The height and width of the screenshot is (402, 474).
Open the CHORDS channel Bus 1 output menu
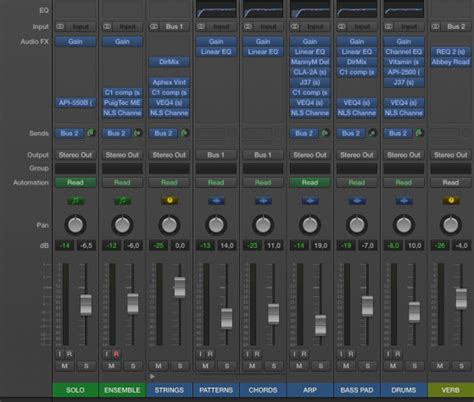pyautogui.click(x=263, y=155)
